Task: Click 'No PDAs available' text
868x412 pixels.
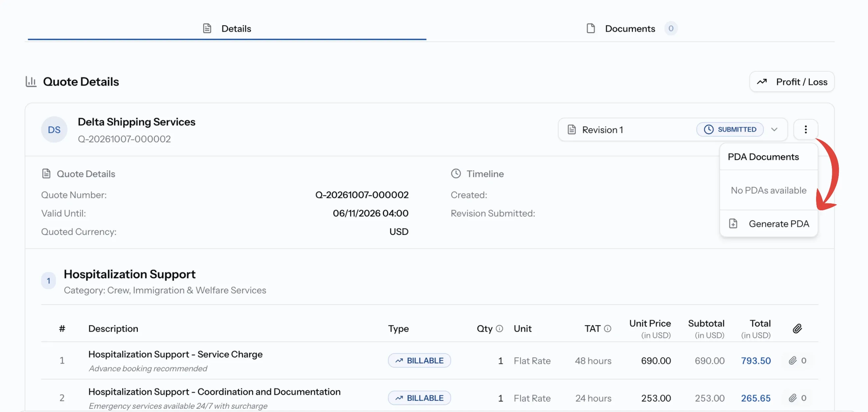Action: (x=768, y=190)
